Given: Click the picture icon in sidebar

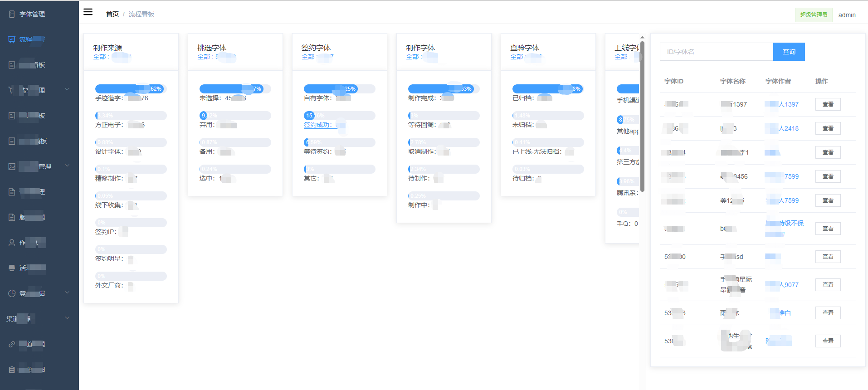Looking at the screenshot, I should [x=12, y=166].
